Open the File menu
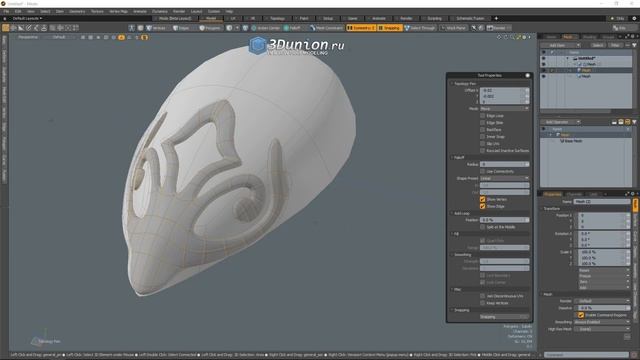This screenshot has height=360, width=640. (x=6, y=11)
